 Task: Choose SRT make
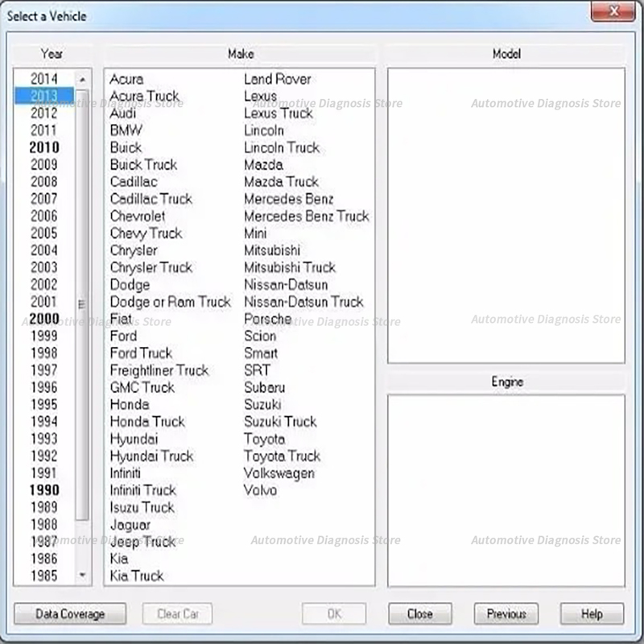(x=257, y=370)
